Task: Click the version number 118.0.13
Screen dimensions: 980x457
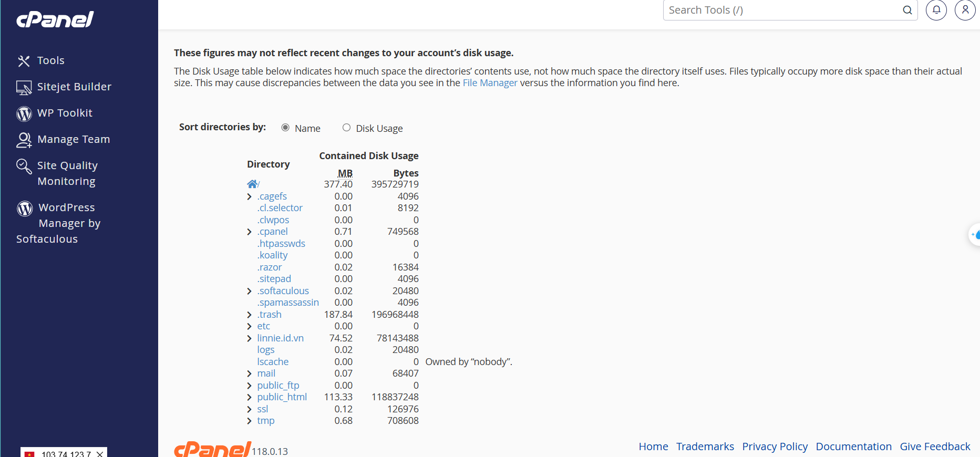Action: [x=270, y=451]
